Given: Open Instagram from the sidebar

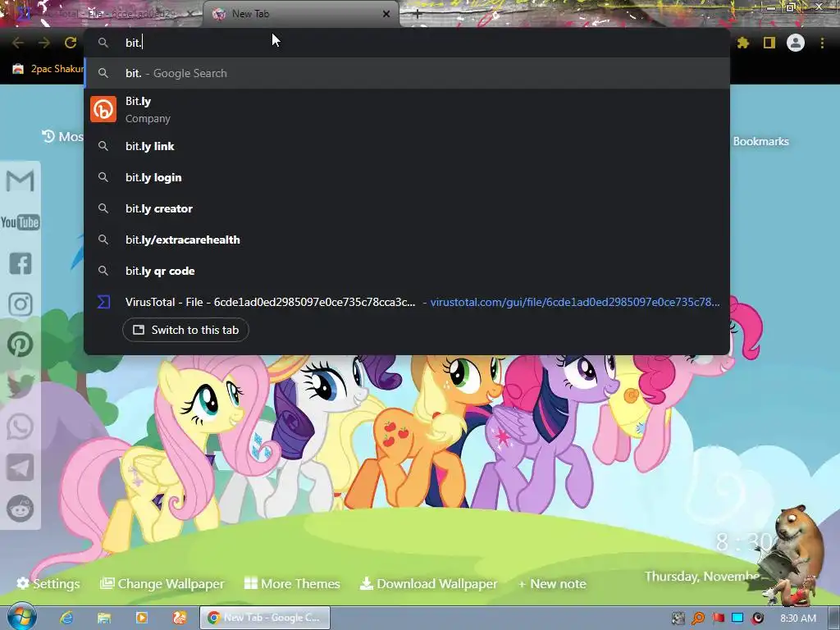Looking at the screenshot, I should pyautogui.click(x=21, y=304).
